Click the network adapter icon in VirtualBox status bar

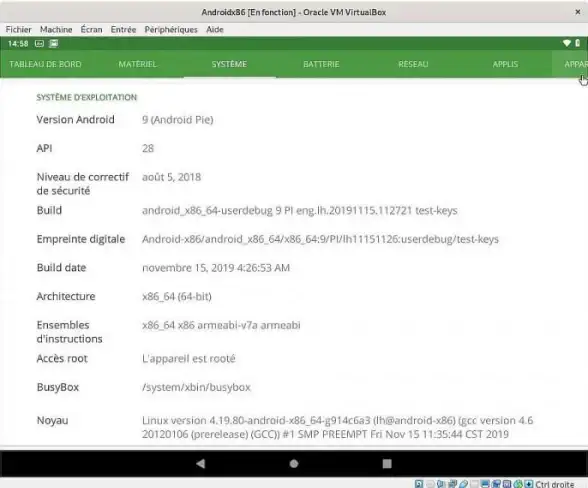452,484
